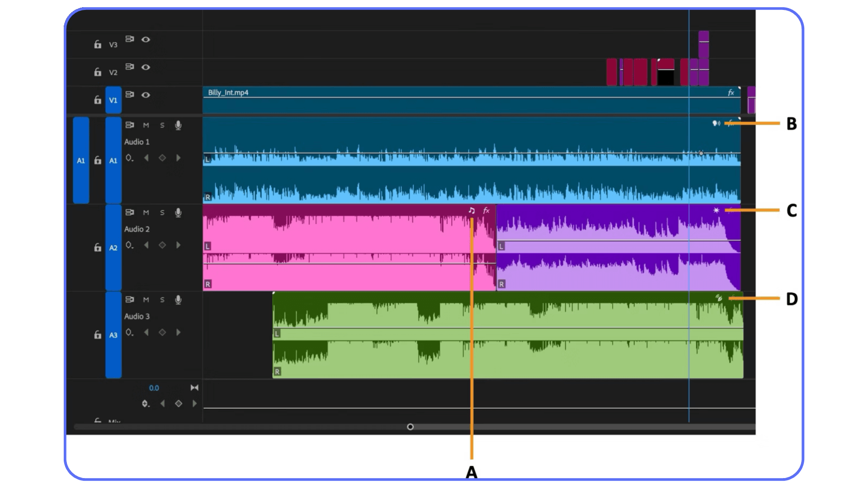The image size is (868, 488).
Task: Click Go to Next Keyframe arrow on Audio 3
Action: pos(178,331)
